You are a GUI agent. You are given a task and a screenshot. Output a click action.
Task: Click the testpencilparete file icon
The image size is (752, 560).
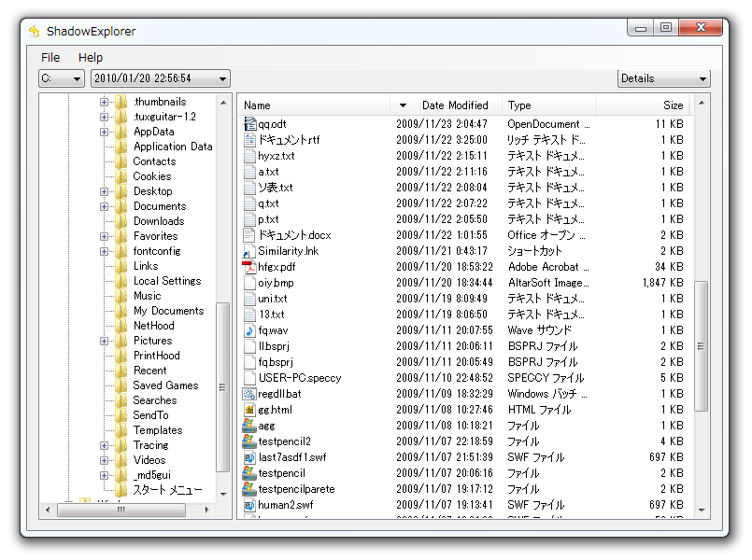click(x=249, y=489)
